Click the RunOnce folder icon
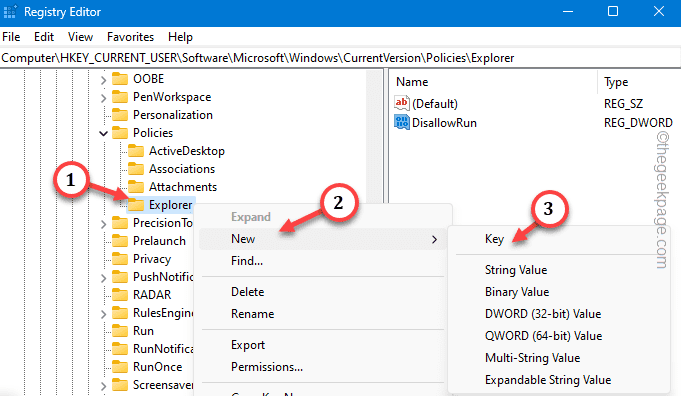The height and width of the screenshot is (396, 681). 120,367
